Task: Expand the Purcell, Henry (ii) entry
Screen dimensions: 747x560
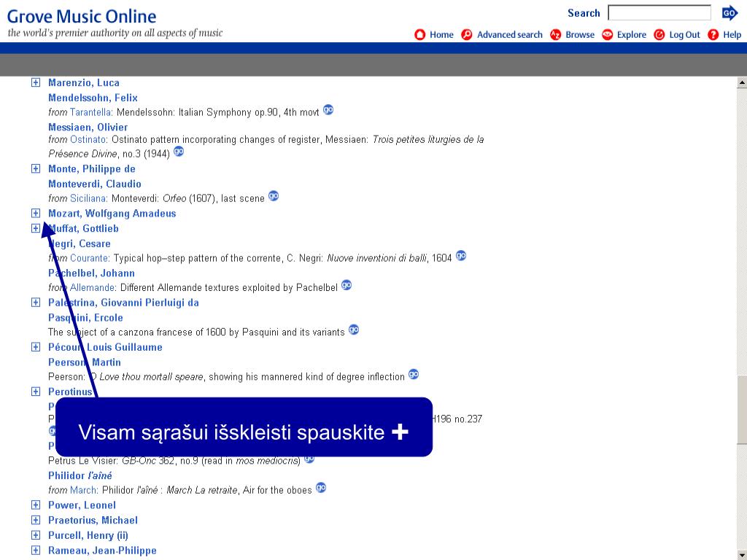Action: (x=36, y=535)
